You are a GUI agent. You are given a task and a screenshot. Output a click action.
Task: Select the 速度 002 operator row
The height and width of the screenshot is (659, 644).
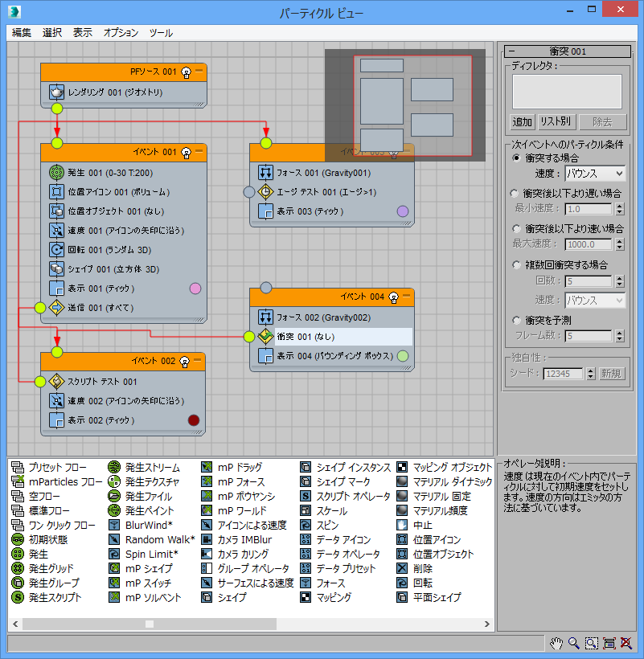[123, 400]
